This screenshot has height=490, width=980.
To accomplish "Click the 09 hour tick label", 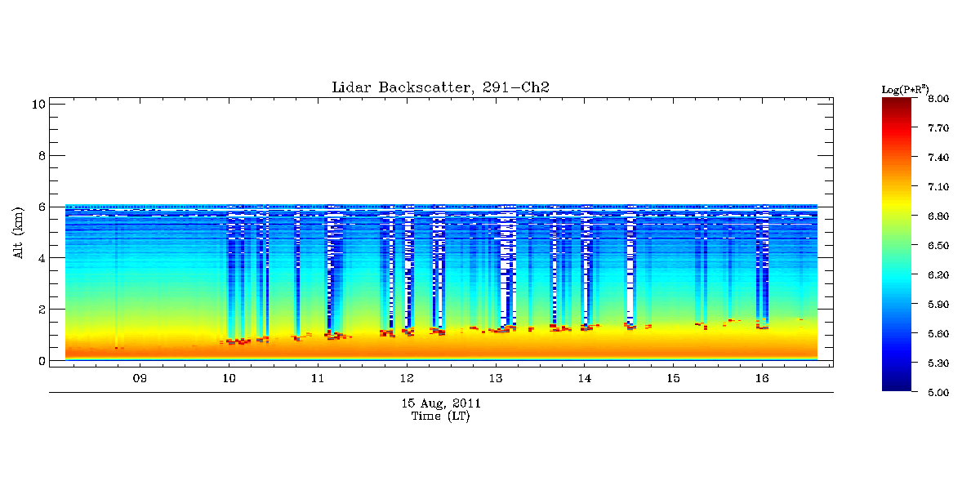I will click(140, 379).
